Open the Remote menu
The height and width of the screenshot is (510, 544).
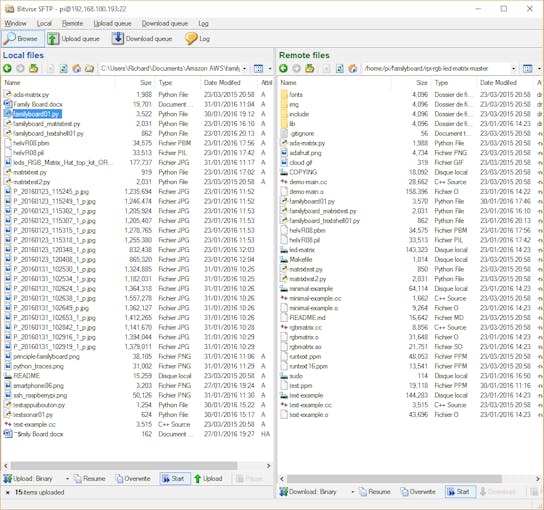point(72,23)
